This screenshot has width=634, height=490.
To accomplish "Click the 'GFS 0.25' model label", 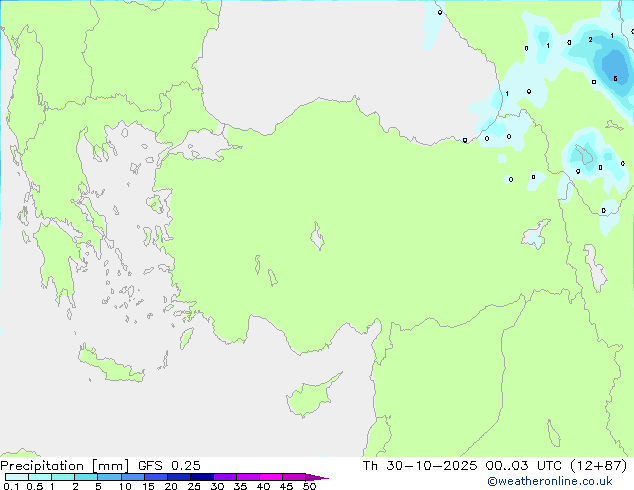I will click(x=169, y=466).
